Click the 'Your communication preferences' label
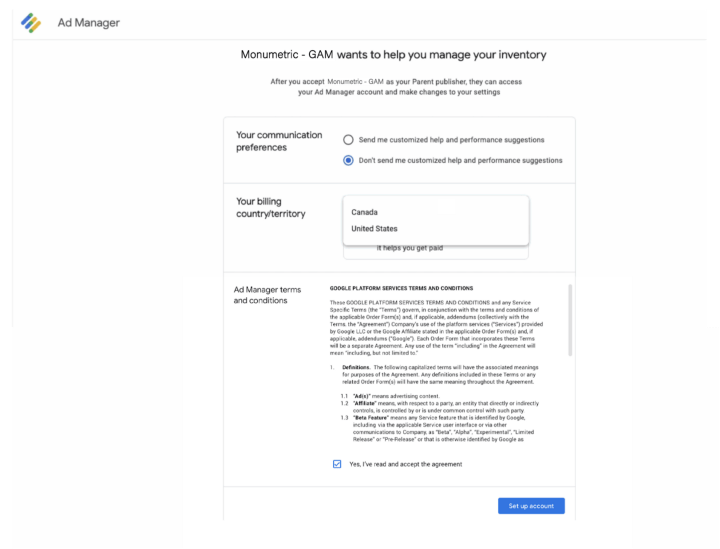This screenshot has width=720, height=549. pos(279,141)
